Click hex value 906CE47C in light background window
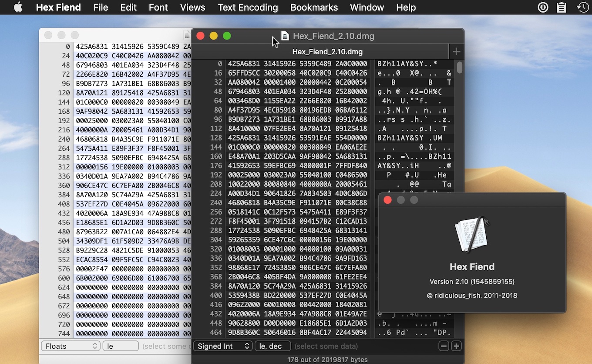Image resolution: width=592 pixels, height=364 pixels. tap(93, 185)
